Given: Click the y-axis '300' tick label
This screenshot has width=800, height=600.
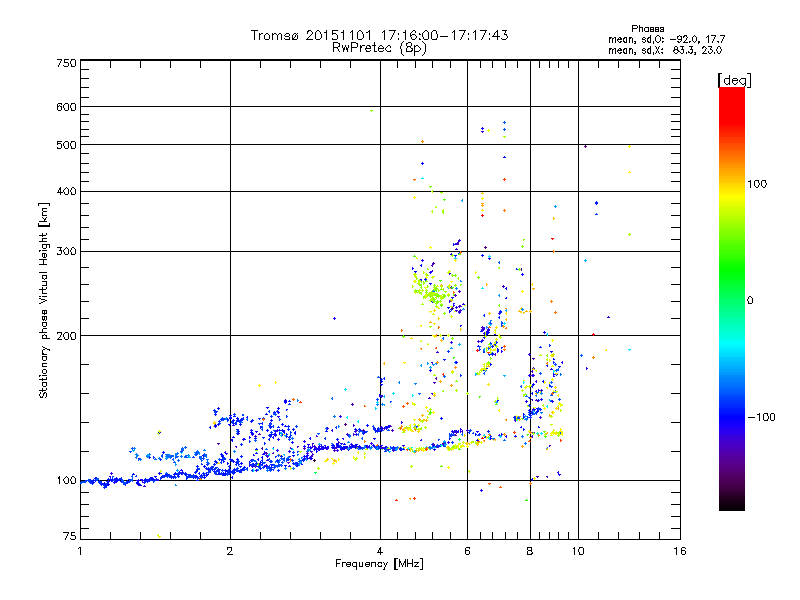Looking at the screenshot, I should 66,252.
